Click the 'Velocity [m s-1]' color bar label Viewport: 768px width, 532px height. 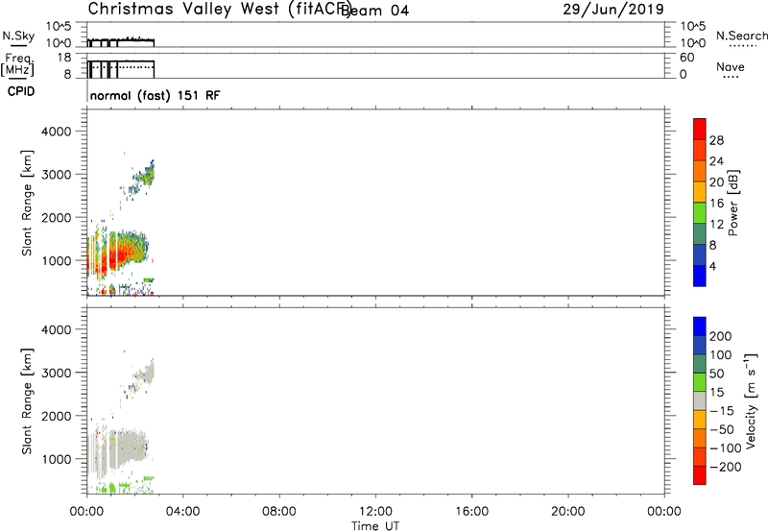751,401
